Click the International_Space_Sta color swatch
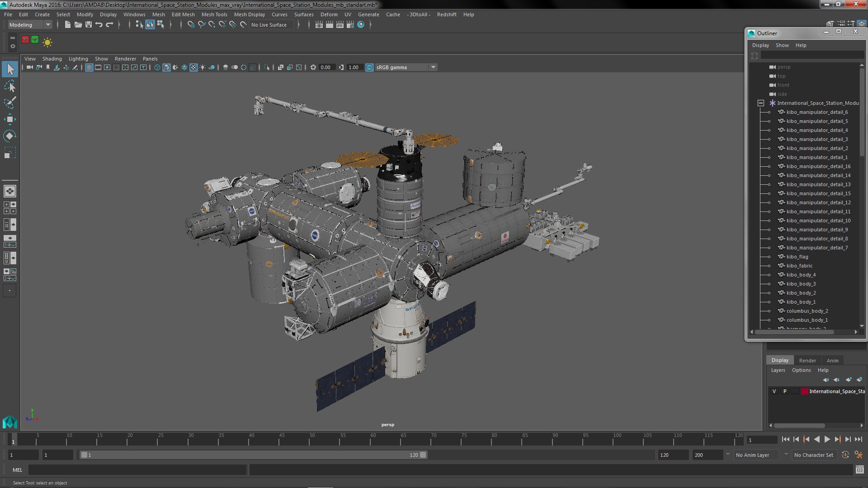Viewport: 868px width, 488px height. (x=804, y=391)
